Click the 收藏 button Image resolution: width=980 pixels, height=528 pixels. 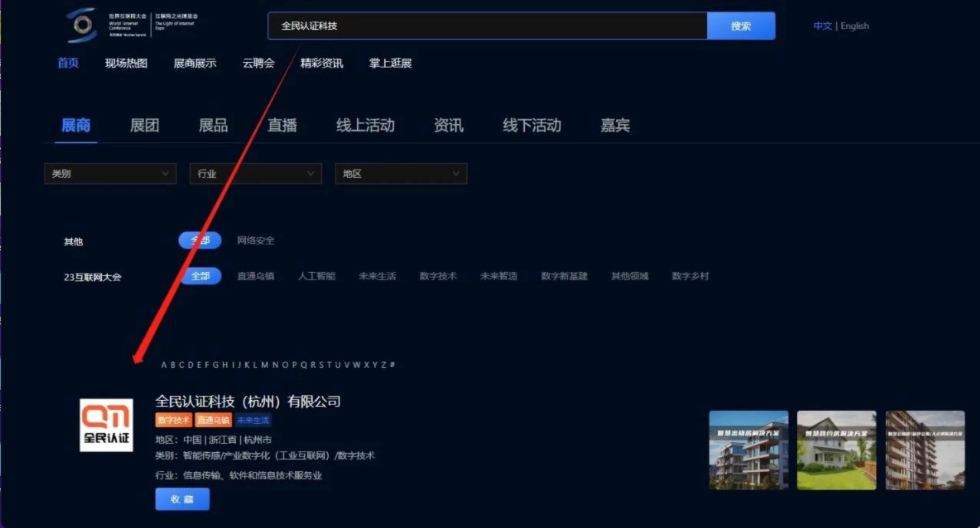point(182,499)
